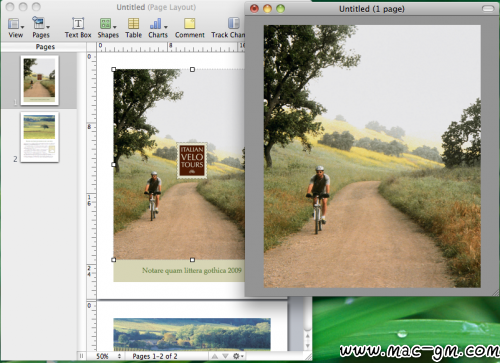Click the Pages sidebar header
Screen dimensions: 500x363
point(44,47)
